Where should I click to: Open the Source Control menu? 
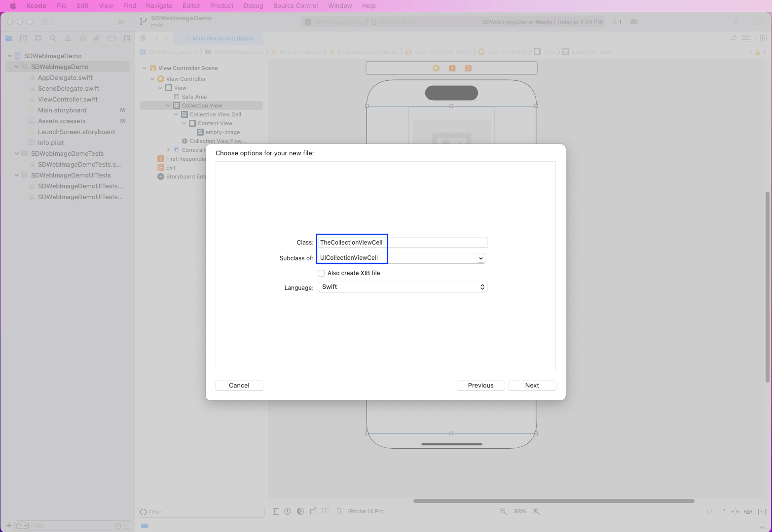pyautogui.click(x=295, y=6)
